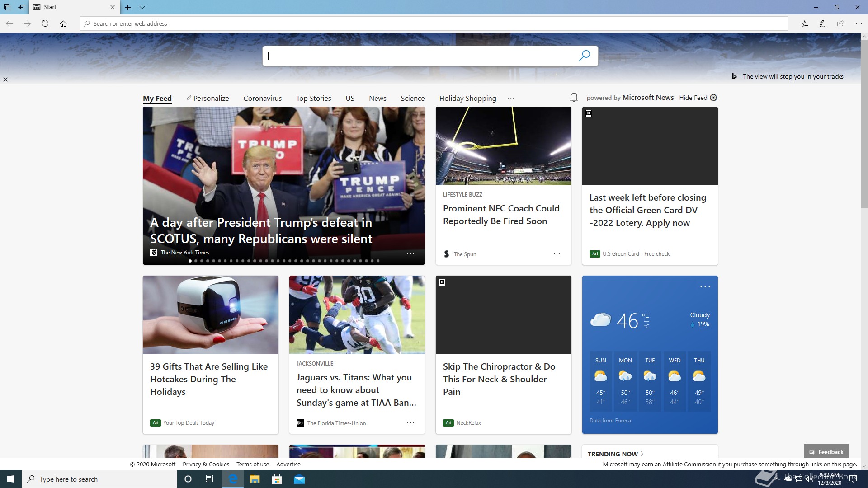Expand Trending Now chevron

pyautogui.click(x=642, y=454)
